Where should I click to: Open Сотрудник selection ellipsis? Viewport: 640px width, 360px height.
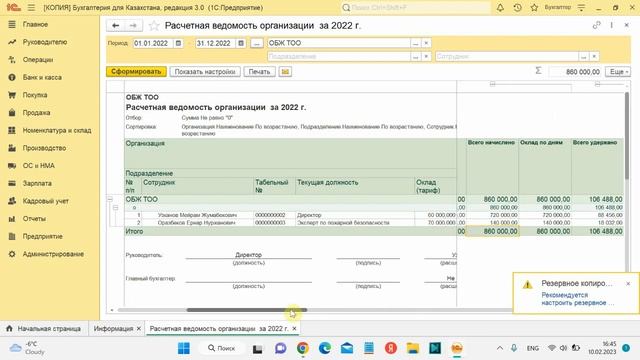click(x=584, y=57)
